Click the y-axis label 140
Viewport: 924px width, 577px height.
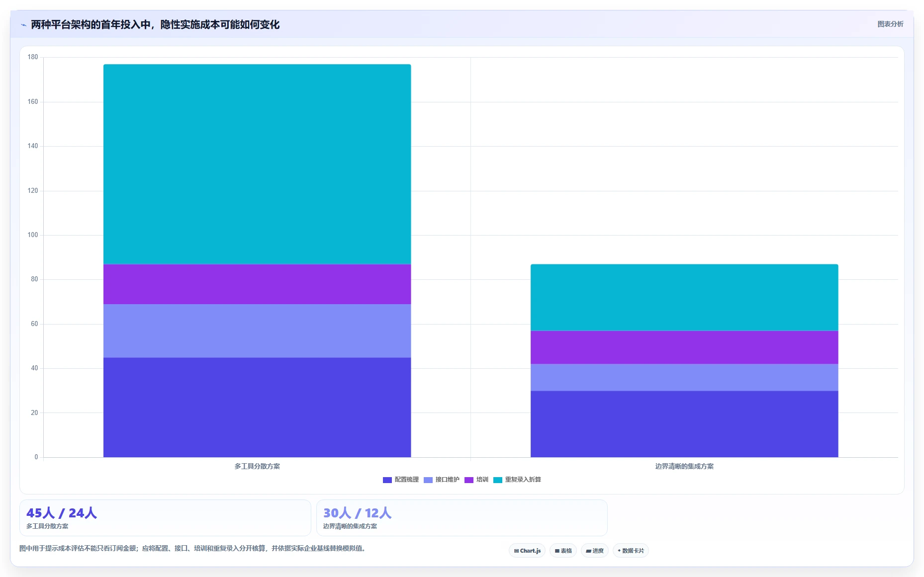(33, 146)
